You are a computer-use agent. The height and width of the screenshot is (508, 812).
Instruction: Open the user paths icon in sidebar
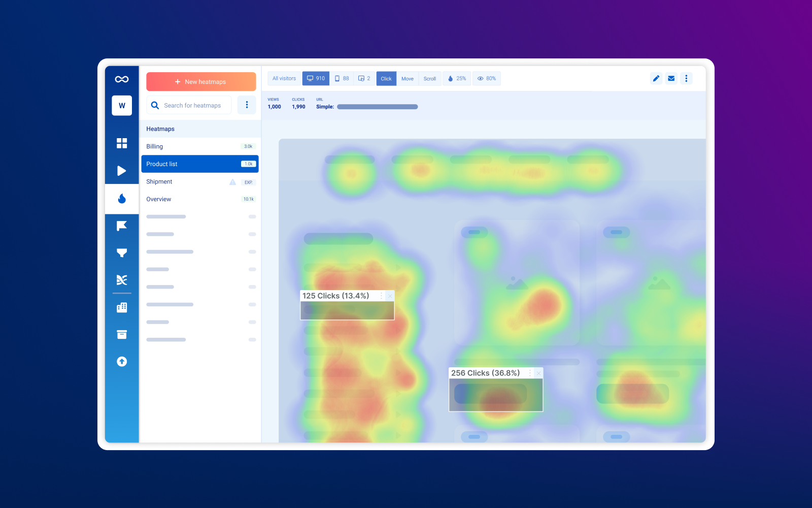[x=122, y=279]
